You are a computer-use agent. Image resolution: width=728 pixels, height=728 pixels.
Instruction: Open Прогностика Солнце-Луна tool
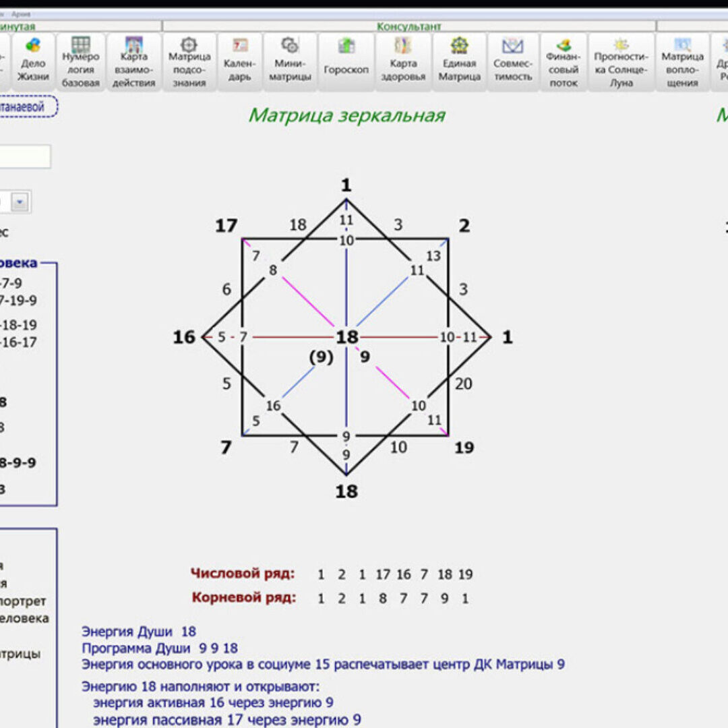[621, 62]
